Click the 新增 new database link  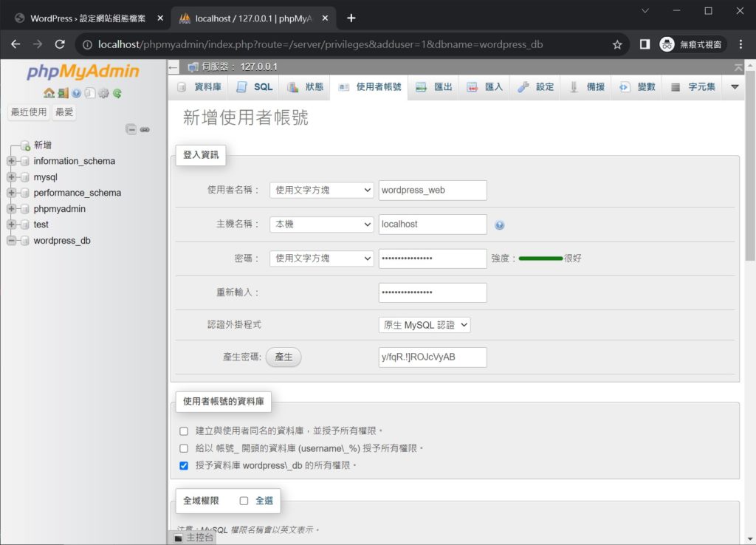coord(42,145)
